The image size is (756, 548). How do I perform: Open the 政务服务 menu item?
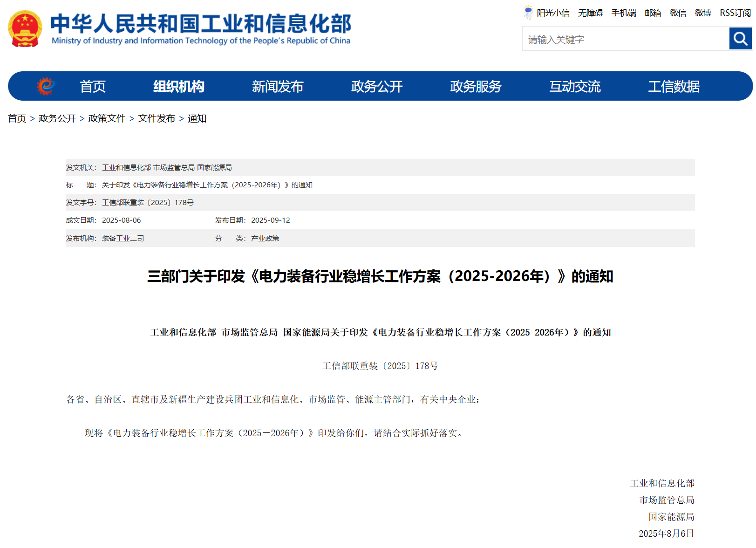click(x=476, y=86)
